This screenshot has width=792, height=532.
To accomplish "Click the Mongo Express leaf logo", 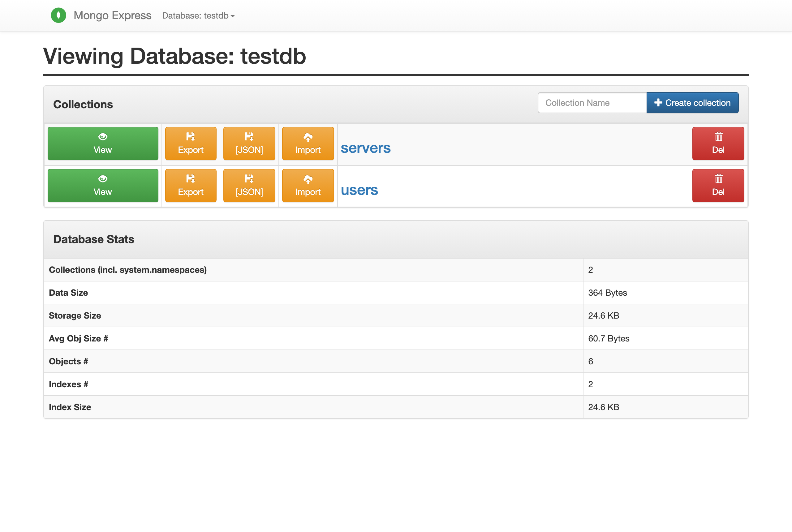I will pyautogui.click(x=58, y=15).
